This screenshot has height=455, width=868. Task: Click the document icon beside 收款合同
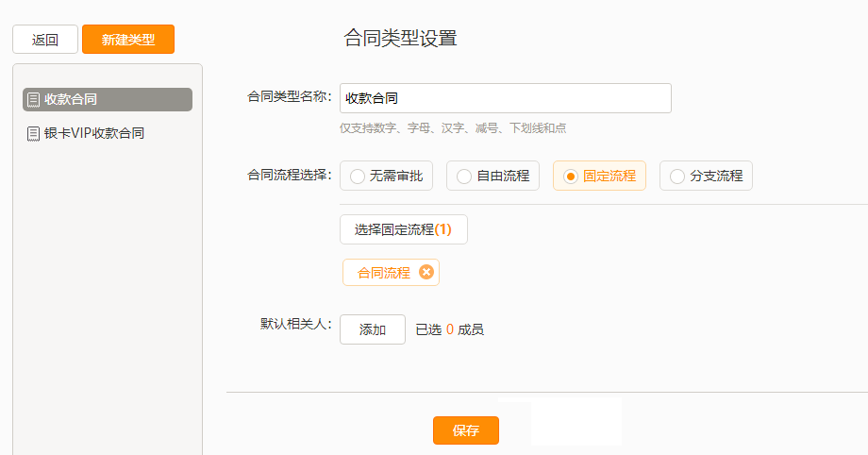coord(34,99)
